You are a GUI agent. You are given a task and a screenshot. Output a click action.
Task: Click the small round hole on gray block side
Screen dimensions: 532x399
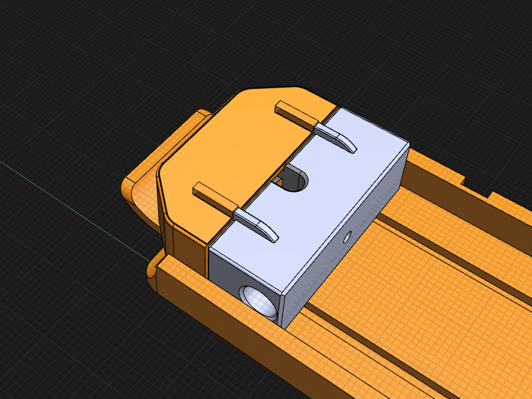(x=347, y=237)
